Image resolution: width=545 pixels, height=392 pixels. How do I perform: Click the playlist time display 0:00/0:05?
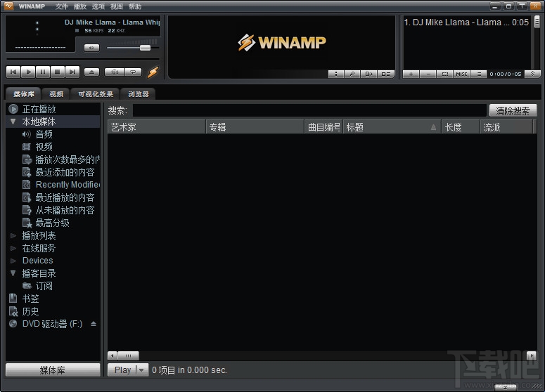pos(506,74)
